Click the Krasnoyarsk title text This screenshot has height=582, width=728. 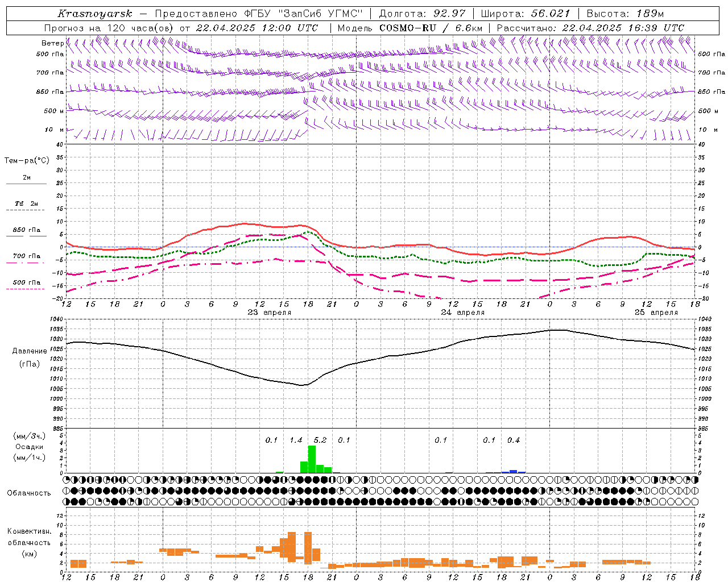pyautogui.click(x=94, y=14)
